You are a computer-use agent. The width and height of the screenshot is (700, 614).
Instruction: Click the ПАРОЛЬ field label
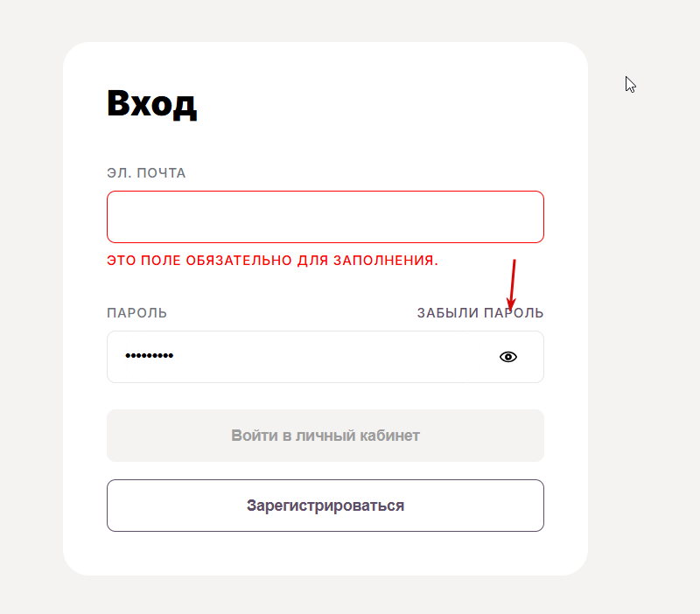tap(136, 313)
